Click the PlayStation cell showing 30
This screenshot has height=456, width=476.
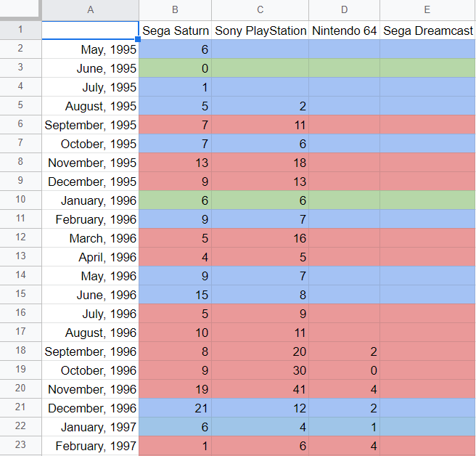pos(260,370)
